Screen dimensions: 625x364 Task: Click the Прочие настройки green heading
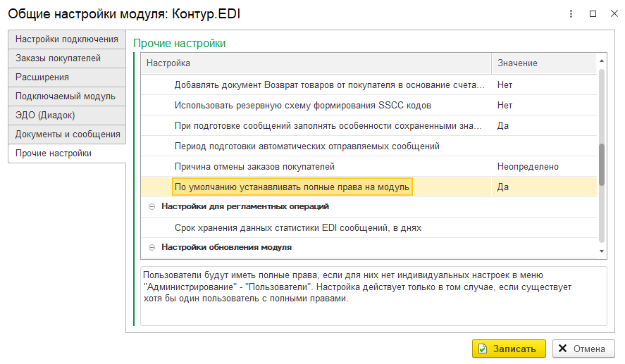pos(180,43)
